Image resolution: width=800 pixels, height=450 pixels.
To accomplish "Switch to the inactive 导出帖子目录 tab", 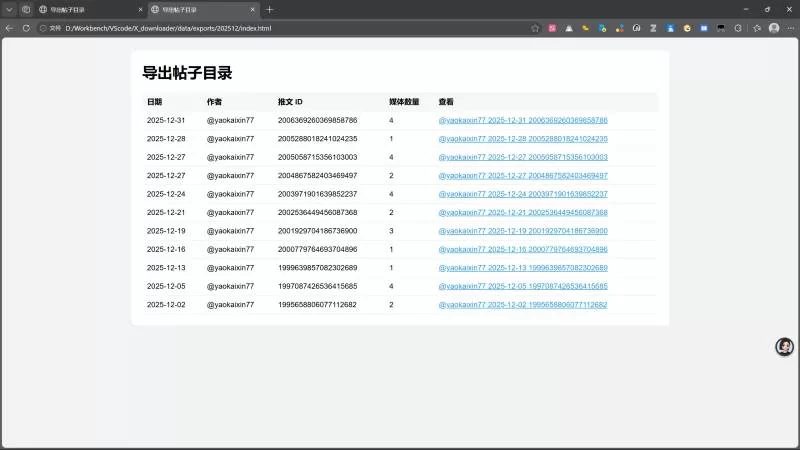I will click(x=91, y=10).
